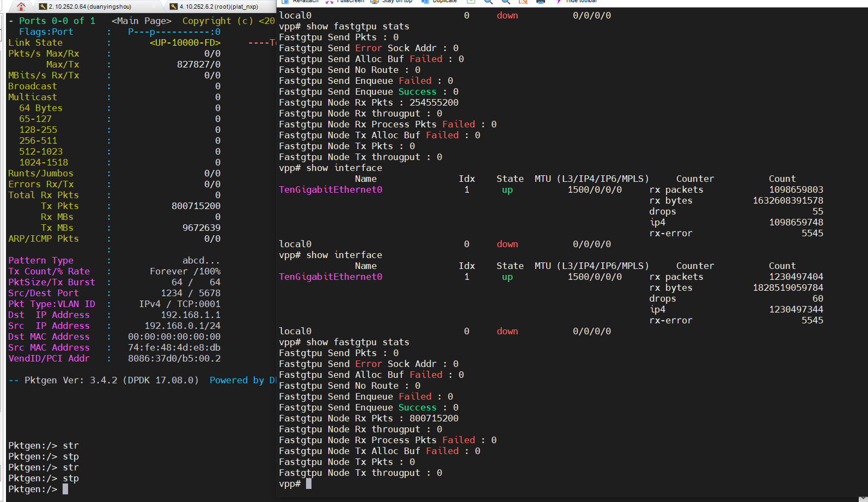Image resolution: width=868 pixels, height=502 pixels.
Task: Click the Max/Tx value "827827/0"
Action: click(x=199, y=64)
